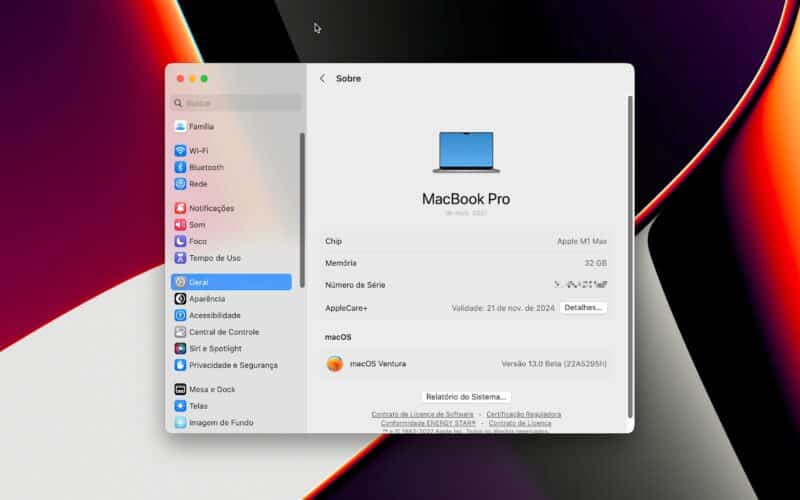Screen dimensions: 800x500
Task: Open the Foco moon icon
Action: [x=180, y=241]
